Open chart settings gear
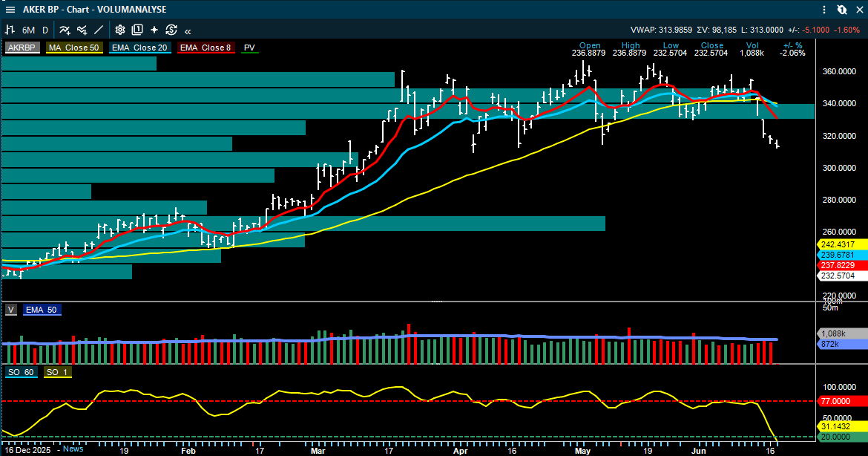The image size is (868, 456). (119, 30)
